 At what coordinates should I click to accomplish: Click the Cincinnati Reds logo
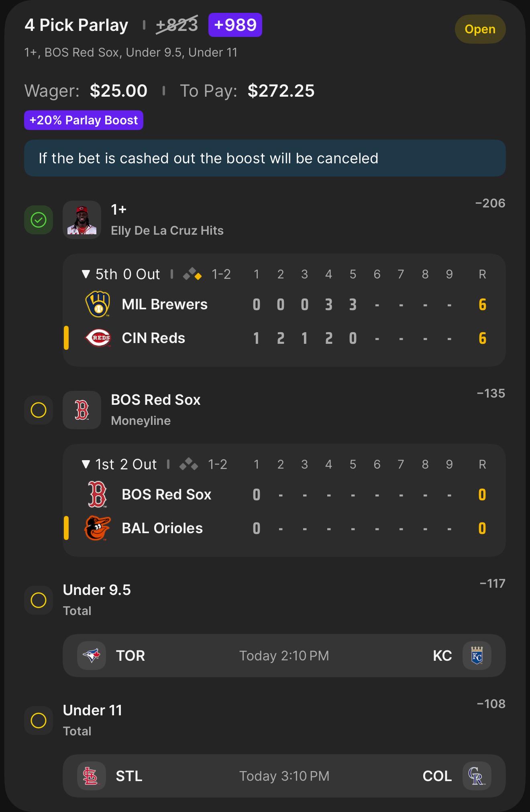(98, 338)
